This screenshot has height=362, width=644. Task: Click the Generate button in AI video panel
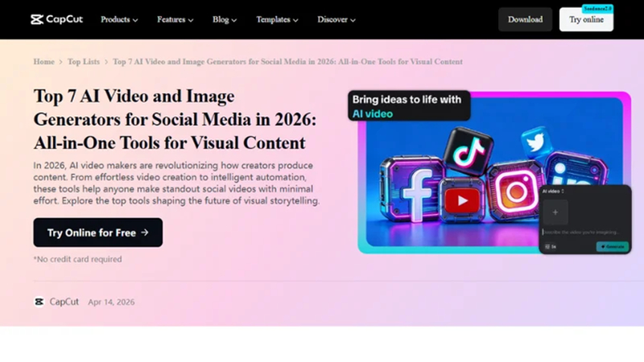pyautogui.click(x=612, y=247)
